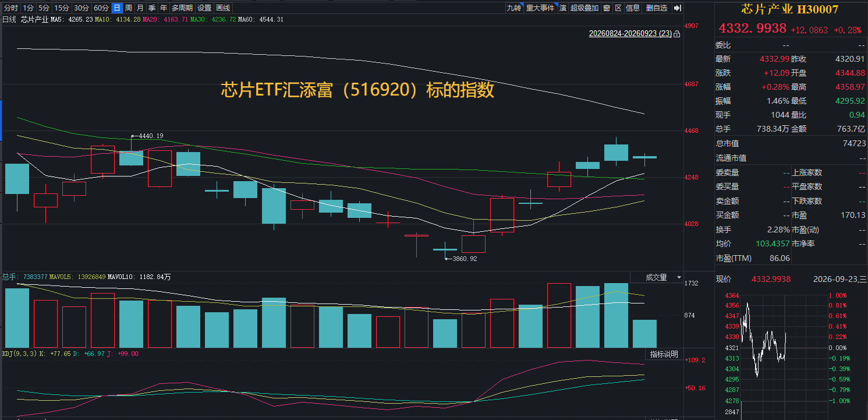Click the 2026-09-23,三 date label
Screen dimensions: 868x420
(839, 280)
